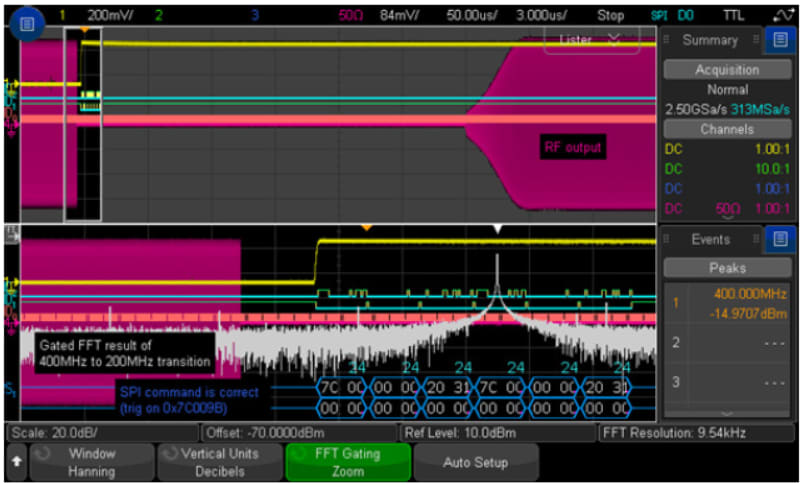804x487 pixels.
Task: Expand the chevron below Peaks list
Action: pos(727,413)
